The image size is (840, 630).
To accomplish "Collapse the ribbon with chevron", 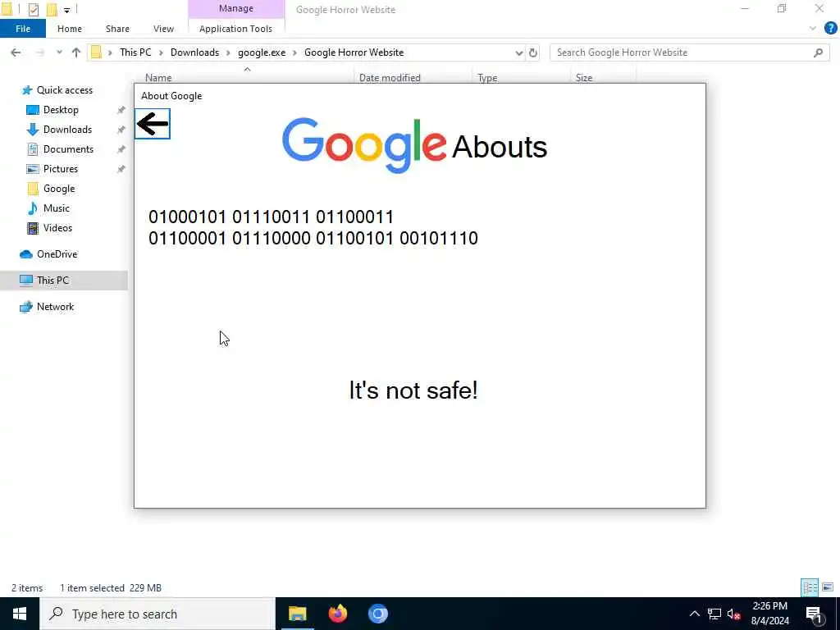I will [813, 29].
